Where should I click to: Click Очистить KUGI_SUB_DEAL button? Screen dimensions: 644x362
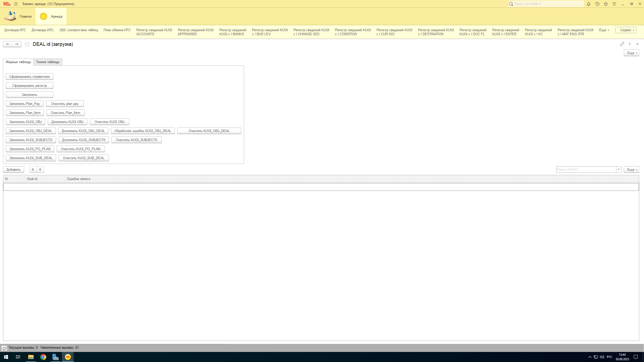point(84,158)
